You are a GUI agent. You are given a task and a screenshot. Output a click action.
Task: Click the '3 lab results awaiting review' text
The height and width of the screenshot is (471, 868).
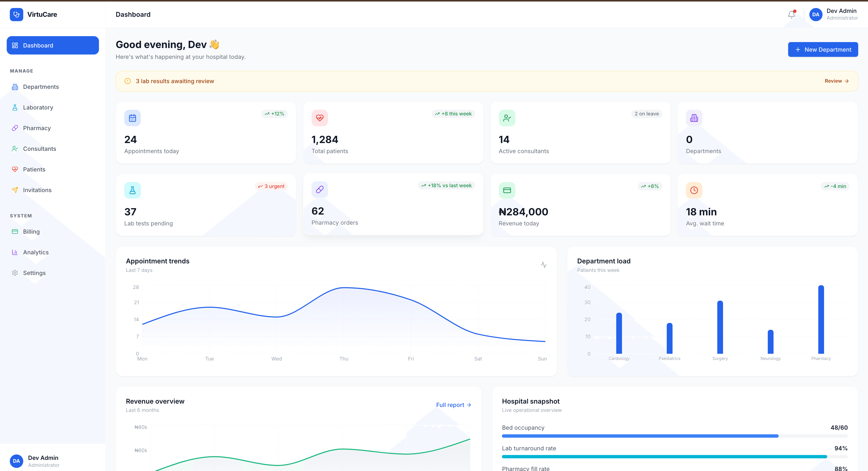175,81
